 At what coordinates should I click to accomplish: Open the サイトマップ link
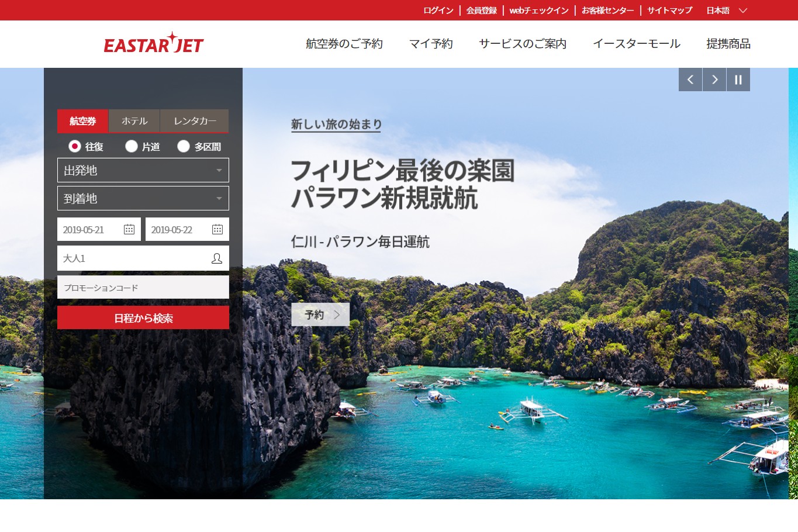670,11
